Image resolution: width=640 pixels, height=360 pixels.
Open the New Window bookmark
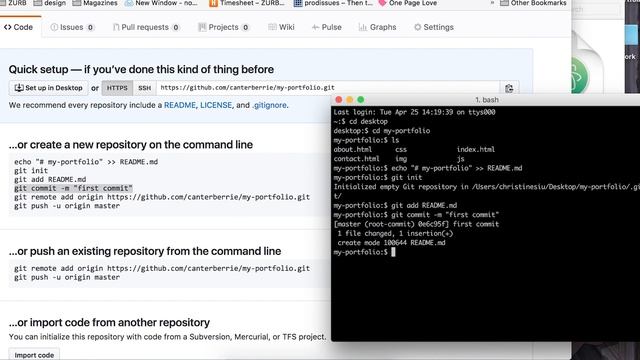[x=161, y=3]
